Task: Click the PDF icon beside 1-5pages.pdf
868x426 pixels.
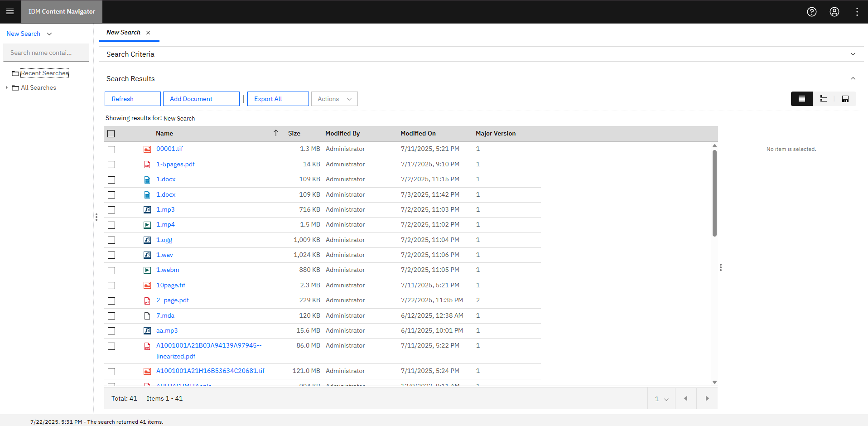Action: 147,164
